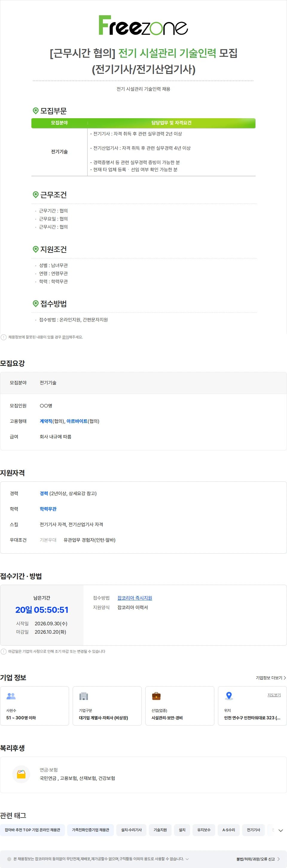Click the 마감일 2026.10.20(화) date
287x868 pixels.
click(x=50, y=632)
